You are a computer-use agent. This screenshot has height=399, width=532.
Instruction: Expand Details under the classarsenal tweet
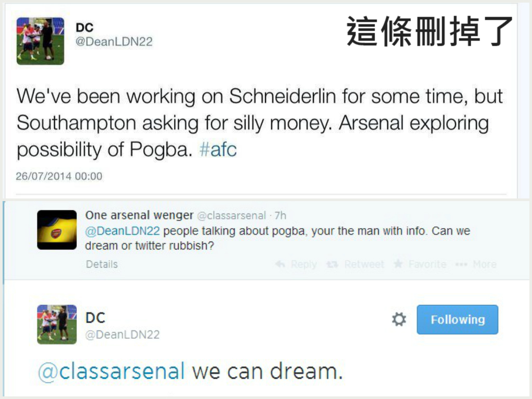coord(102,264)
